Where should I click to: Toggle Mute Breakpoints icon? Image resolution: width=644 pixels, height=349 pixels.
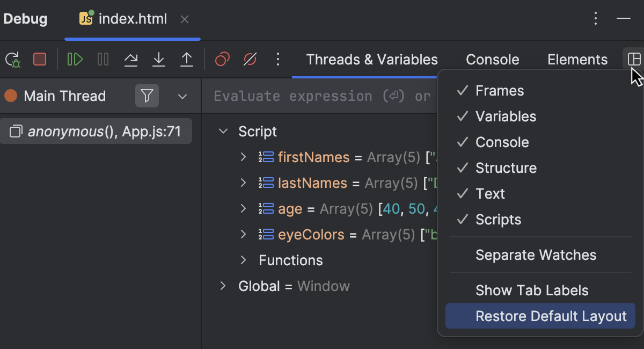250,59
